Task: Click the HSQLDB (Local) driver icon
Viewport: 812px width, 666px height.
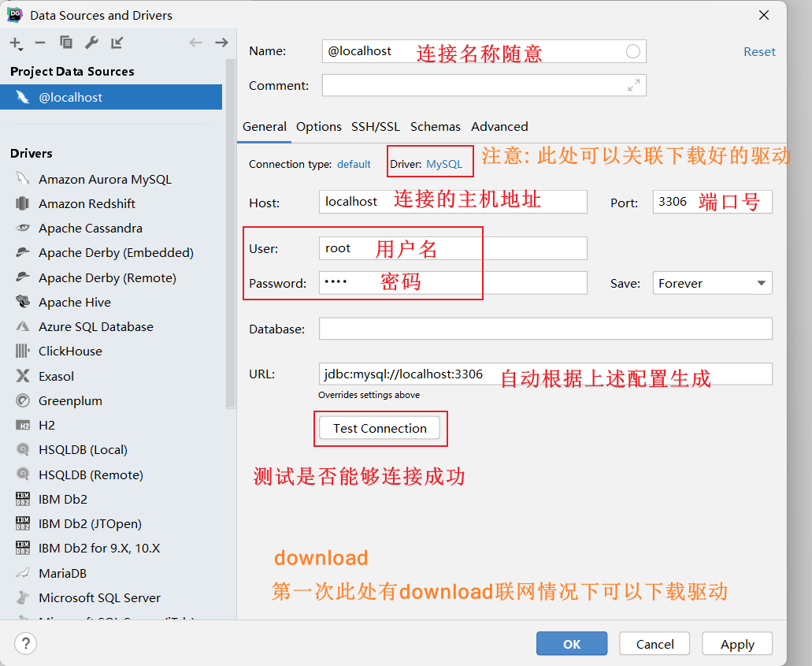Action: [23, 448]
